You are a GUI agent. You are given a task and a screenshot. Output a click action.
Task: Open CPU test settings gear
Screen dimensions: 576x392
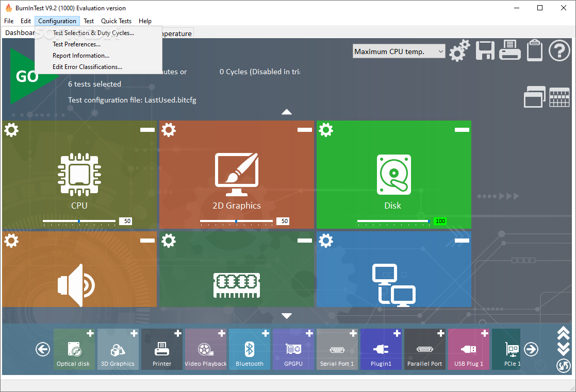(11, 130)
